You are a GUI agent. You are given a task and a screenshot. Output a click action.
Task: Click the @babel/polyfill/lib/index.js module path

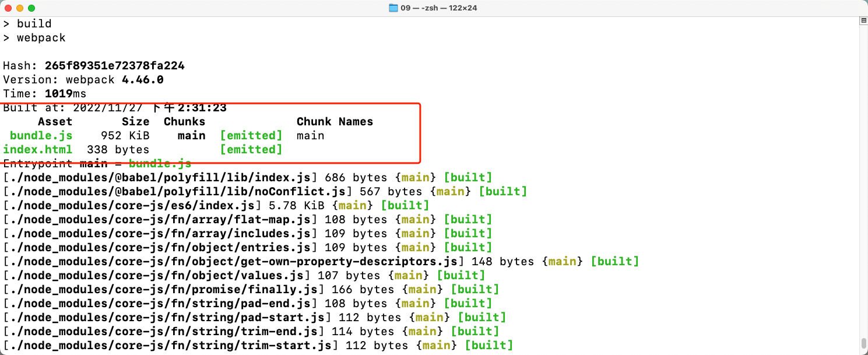[x=160, y=178]
